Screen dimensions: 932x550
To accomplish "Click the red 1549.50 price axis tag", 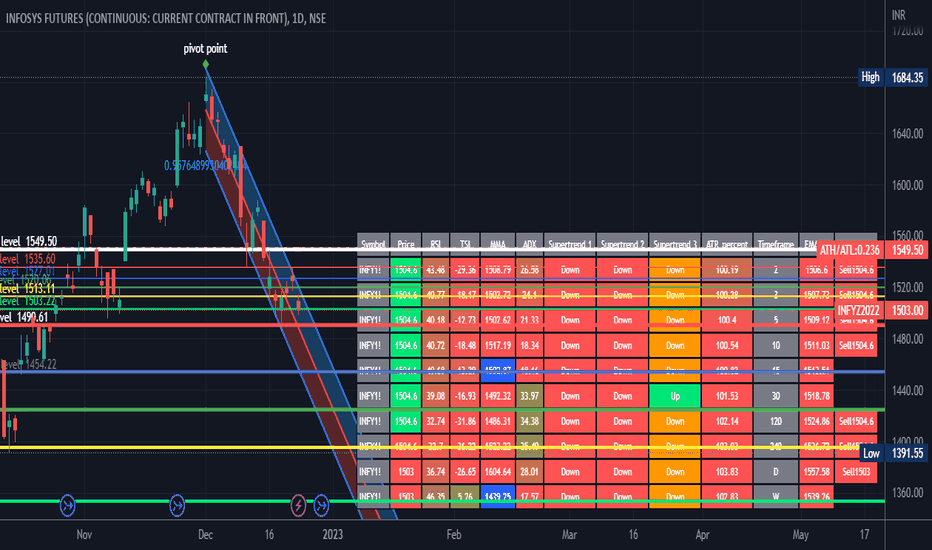I will pos(907,250).
